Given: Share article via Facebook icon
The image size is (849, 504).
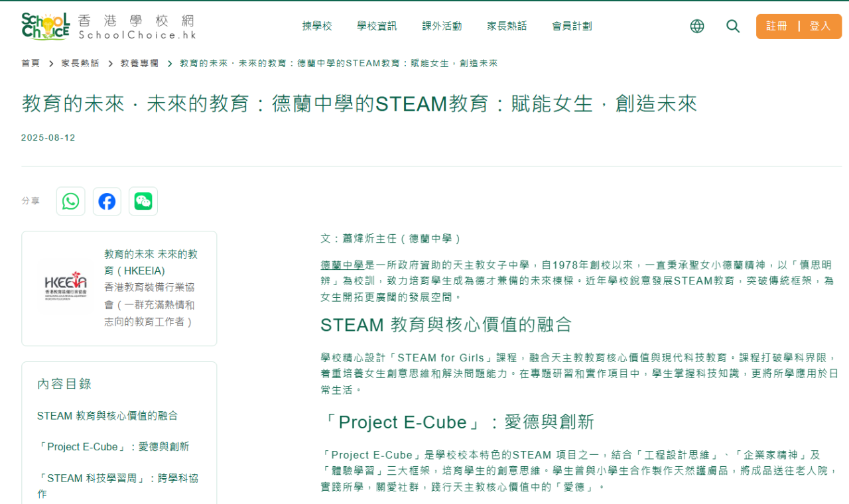Looking at the screenshot, I should [107, 202].
